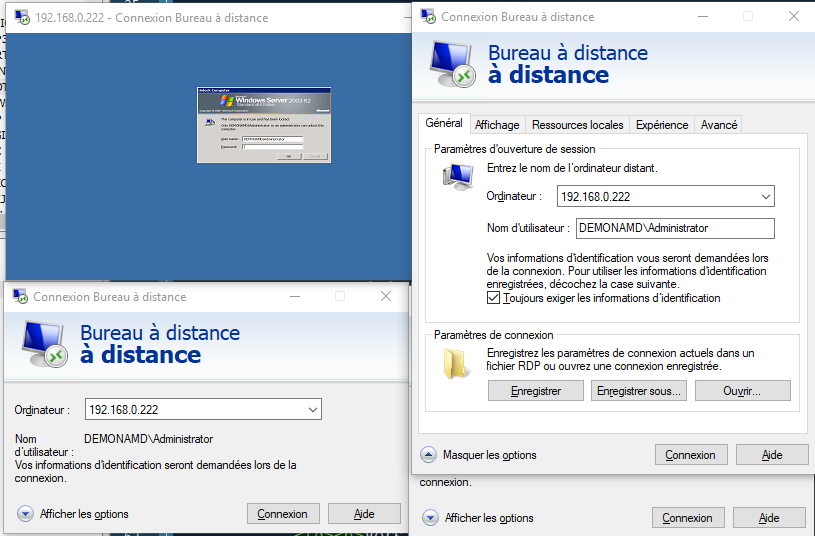This screenshot has height=536, width=815.
Task: Click the title bar icon of 192.168.0.222 session
Action: 22,18
